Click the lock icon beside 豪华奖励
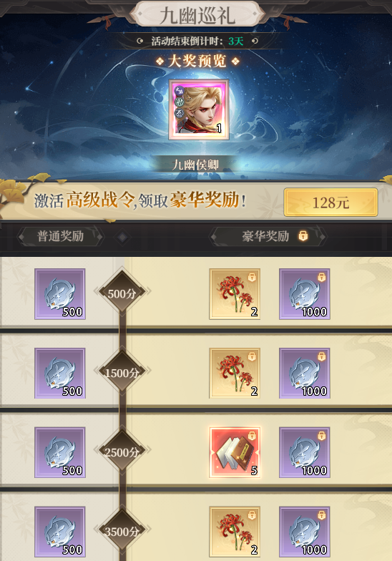Viewport: 392px width, 561px height. [x=303, y=236]
